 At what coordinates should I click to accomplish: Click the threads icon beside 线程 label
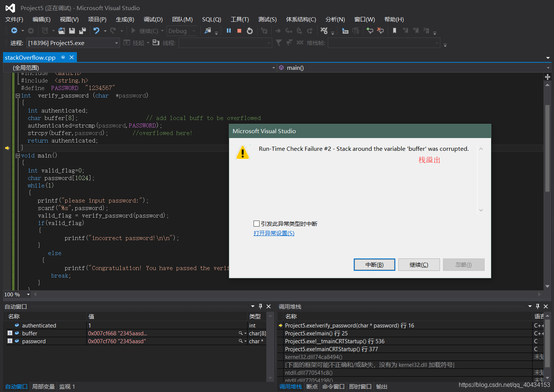pos(156,43)
